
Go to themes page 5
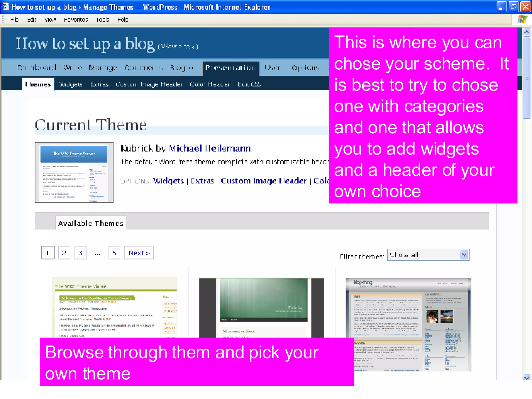(114, 253)
